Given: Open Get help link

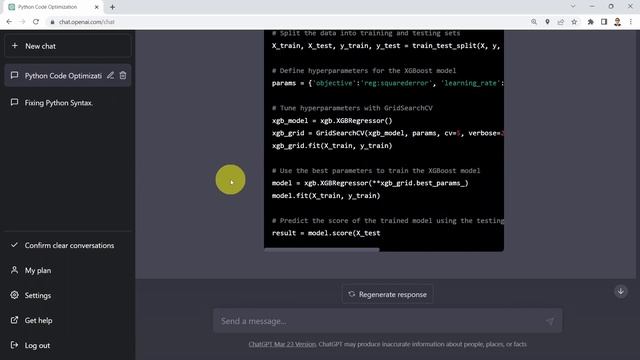Looking at the screenshot, I should click(68, 320).
